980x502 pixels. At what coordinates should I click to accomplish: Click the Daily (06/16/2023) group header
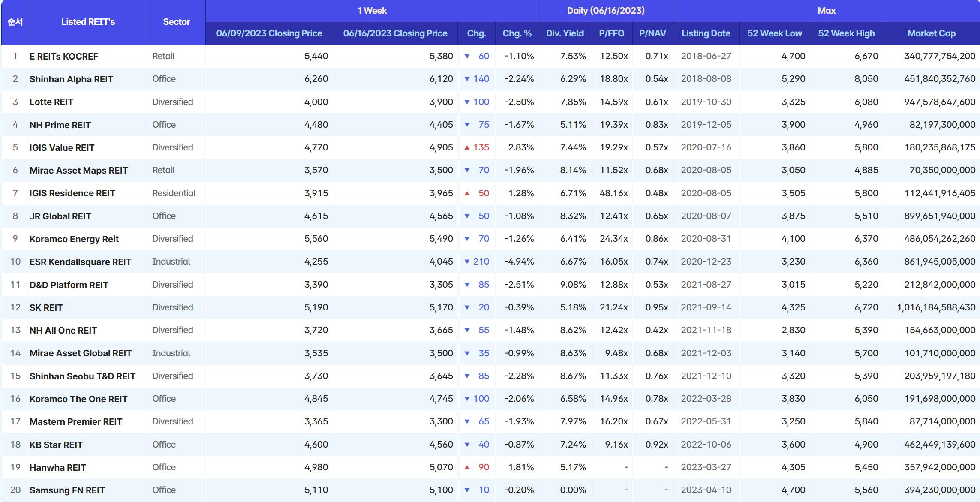(606, 11)
